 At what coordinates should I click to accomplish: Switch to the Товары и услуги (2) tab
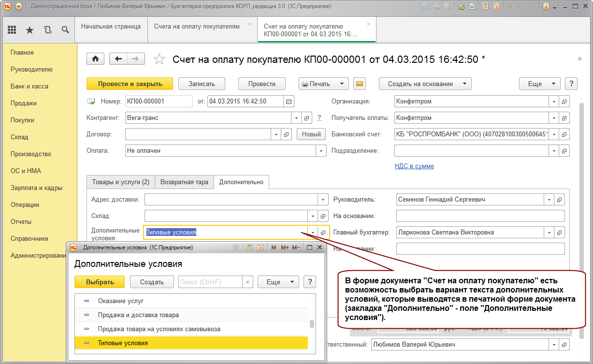(x=121, y=182)
